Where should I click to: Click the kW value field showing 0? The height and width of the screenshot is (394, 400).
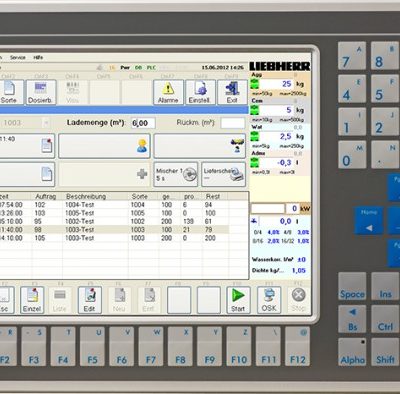(x=292, y=209)
